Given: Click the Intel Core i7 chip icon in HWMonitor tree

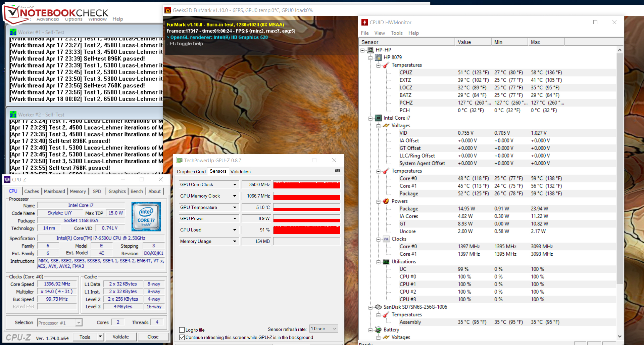Looking at the screenshot, I should click(x=378, y=118).
